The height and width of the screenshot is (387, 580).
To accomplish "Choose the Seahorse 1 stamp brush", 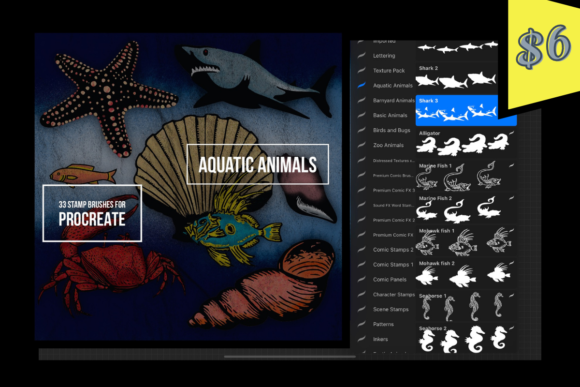I will pos(466,306).
